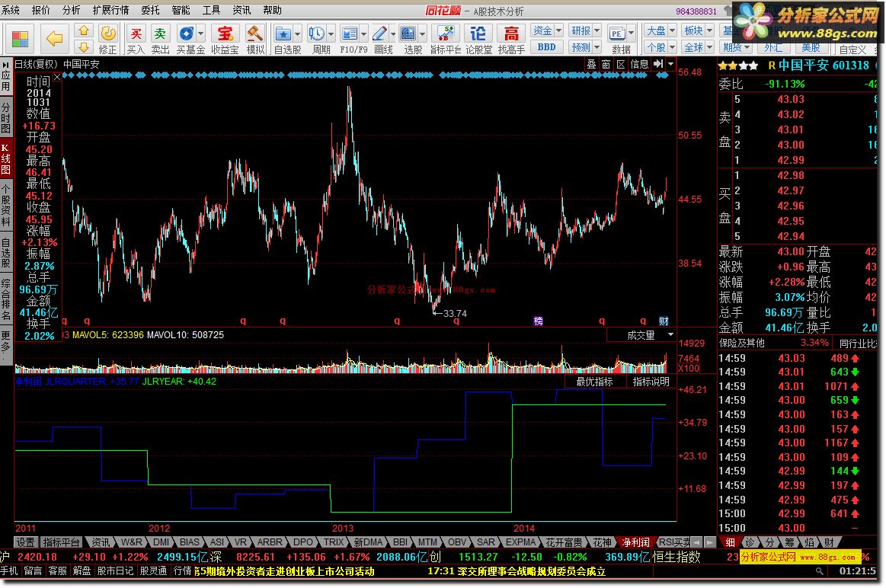Switch to the 分时图 side tab
Viewport: 886px width, 588px height.
pyautogui.click(x=5, y=117)
